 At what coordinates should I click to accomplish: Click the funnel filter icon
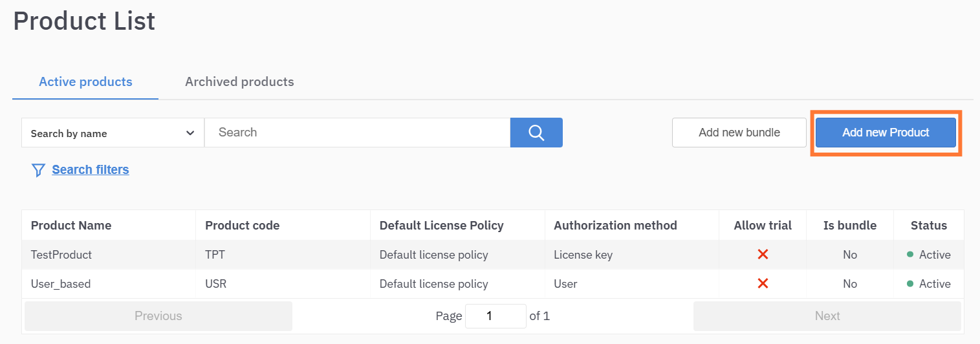click(x=38, y=170)
